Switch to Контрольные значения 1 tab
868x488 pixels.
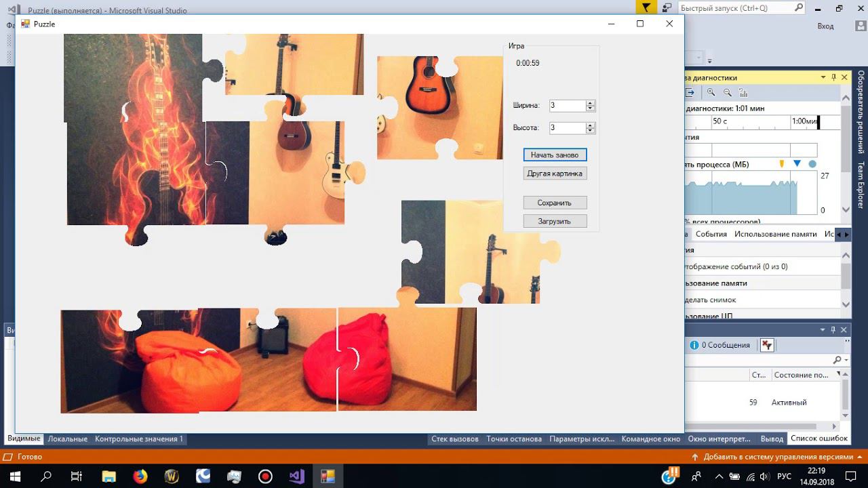[139, 439]
